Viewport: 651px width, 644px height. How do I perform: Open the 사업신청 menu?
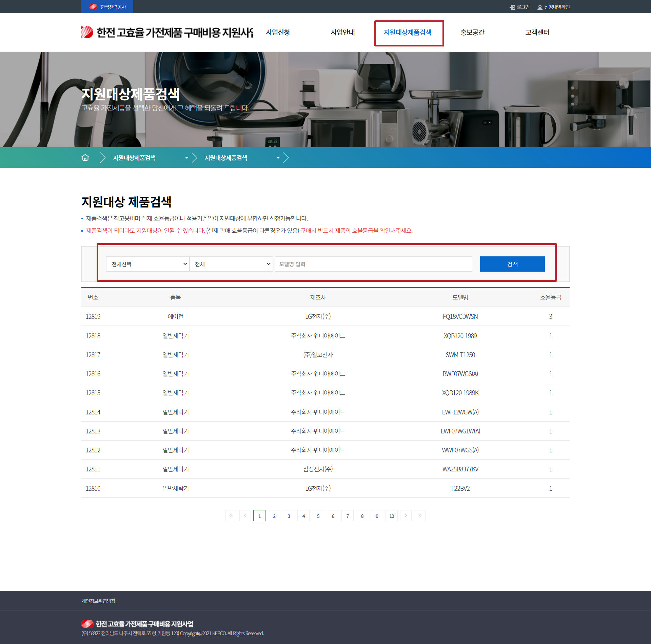pyautogui.click(x=278, y=32)
